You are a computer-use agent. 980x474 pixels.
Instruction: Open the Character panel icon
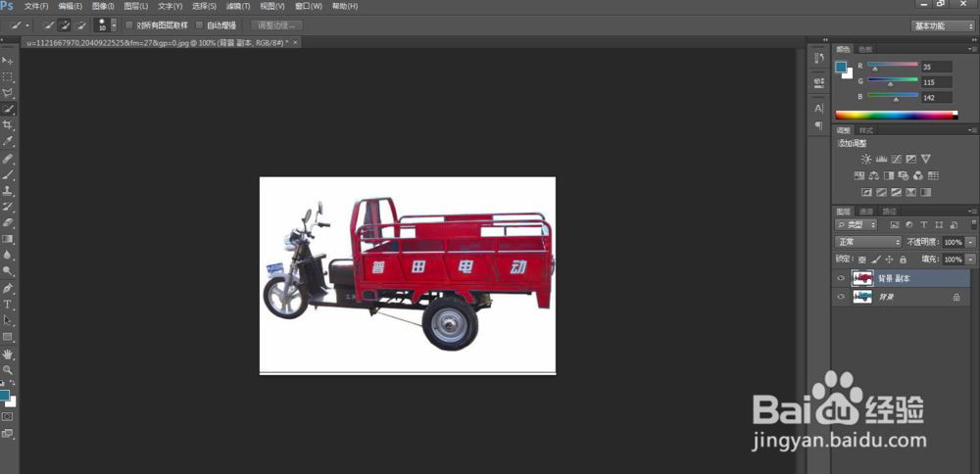(x=818, y=109)
